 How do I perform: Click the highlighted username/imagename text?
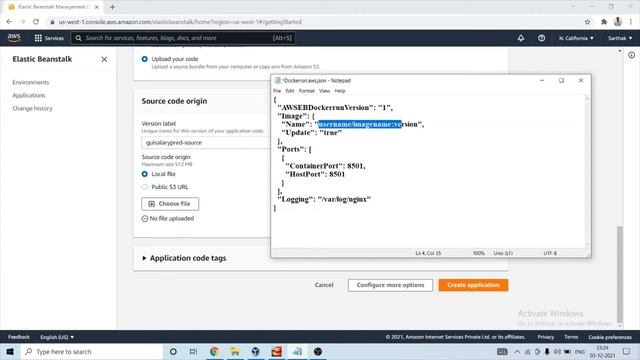click(x=360, y=124)
